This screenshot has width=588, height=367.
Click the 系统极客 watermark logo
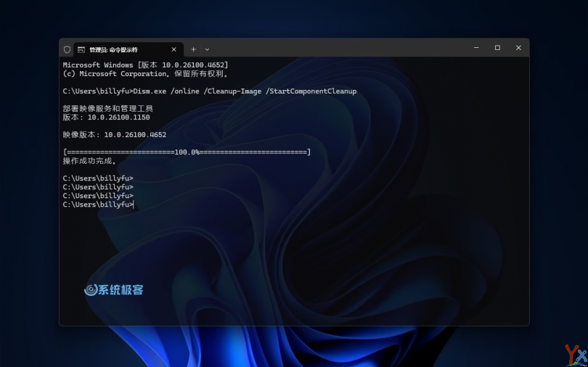114,289
